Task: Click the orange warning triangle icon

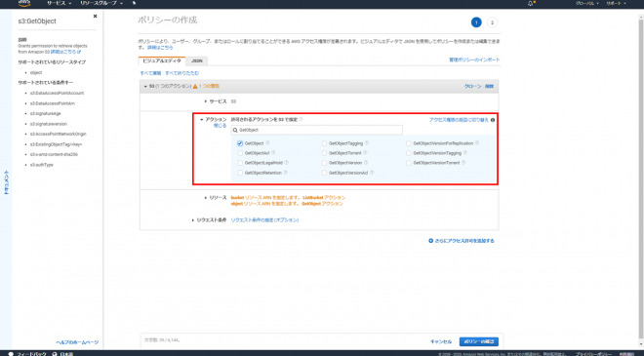Action: [x=195, y=86]
